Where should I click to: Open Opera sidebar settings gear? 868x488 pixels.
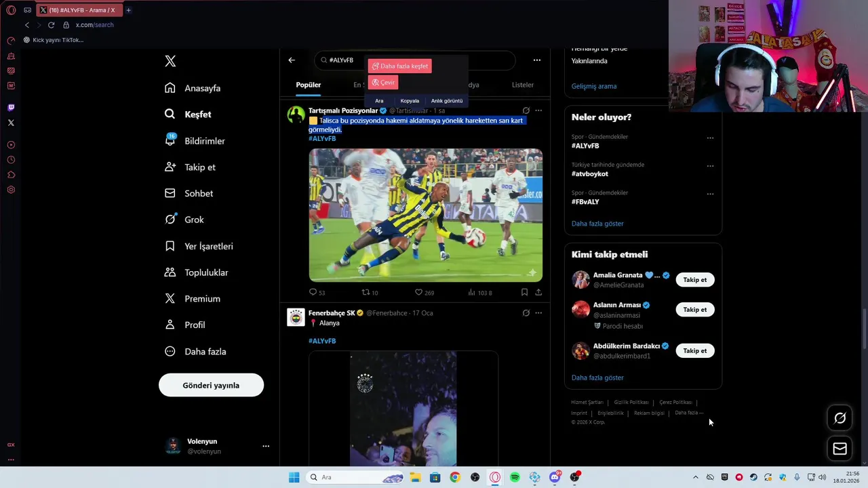[x=11, y=190]
